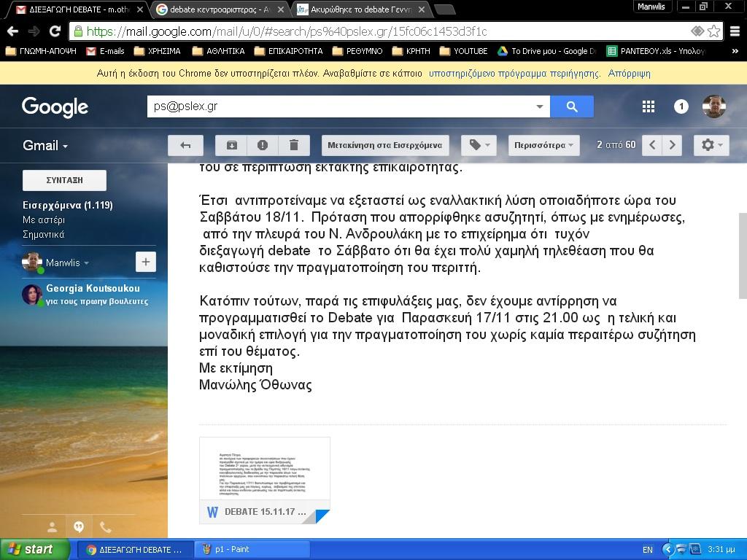The image size is (747, 560).
Task: Bookmark page with star icon
Action: (x=714, y=31)
